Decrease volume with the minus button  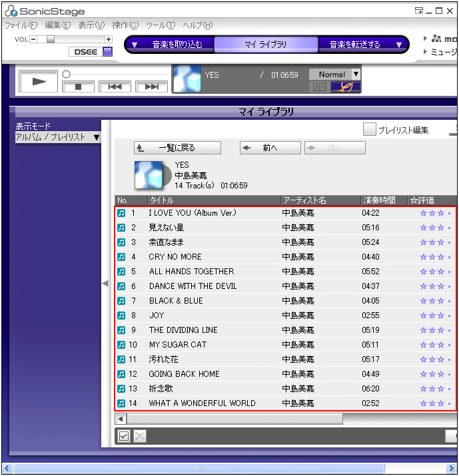(33, 39)
